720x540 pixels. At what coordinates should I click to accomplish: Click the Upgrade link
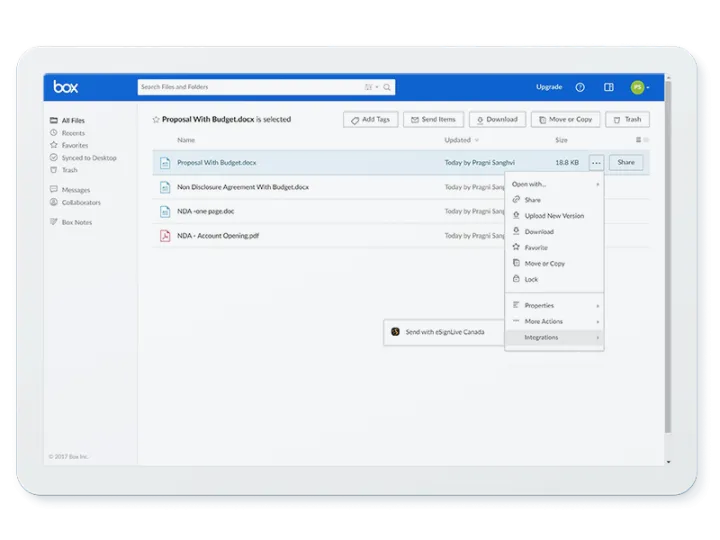[x=549, y=87]
